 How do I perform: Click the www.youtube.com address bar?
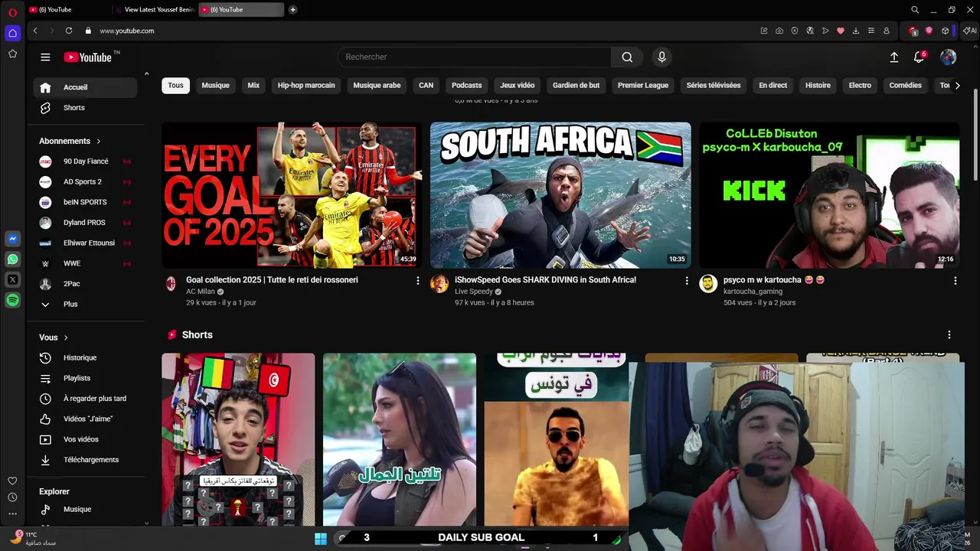click(126, 31)
